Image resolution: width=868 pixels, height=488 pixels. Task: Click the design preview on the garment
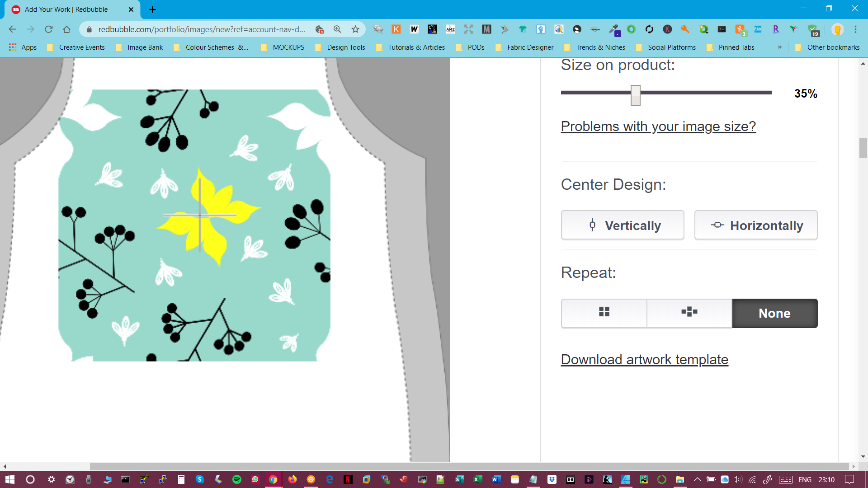pyautogui.click(x=194, y=225)
